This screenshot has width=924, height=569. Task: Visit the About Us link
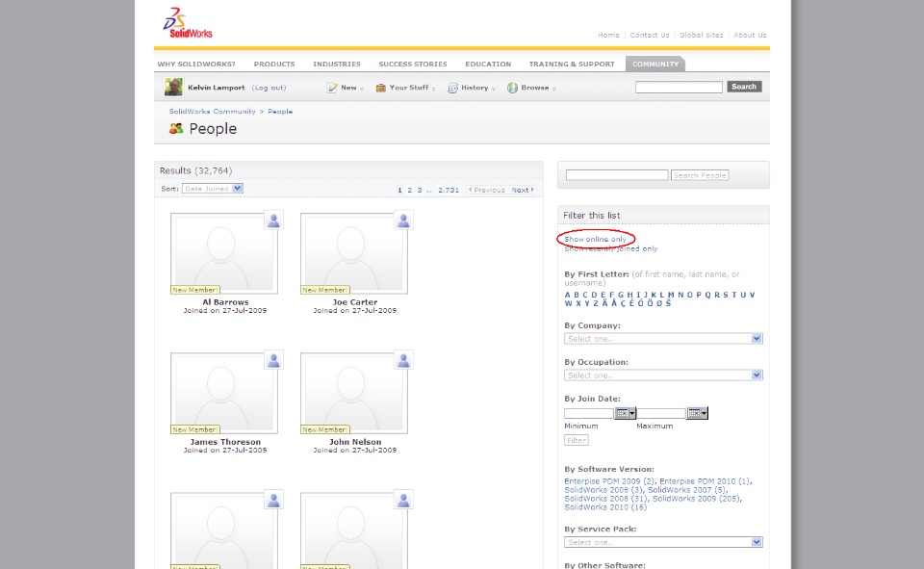click(750, 35)
